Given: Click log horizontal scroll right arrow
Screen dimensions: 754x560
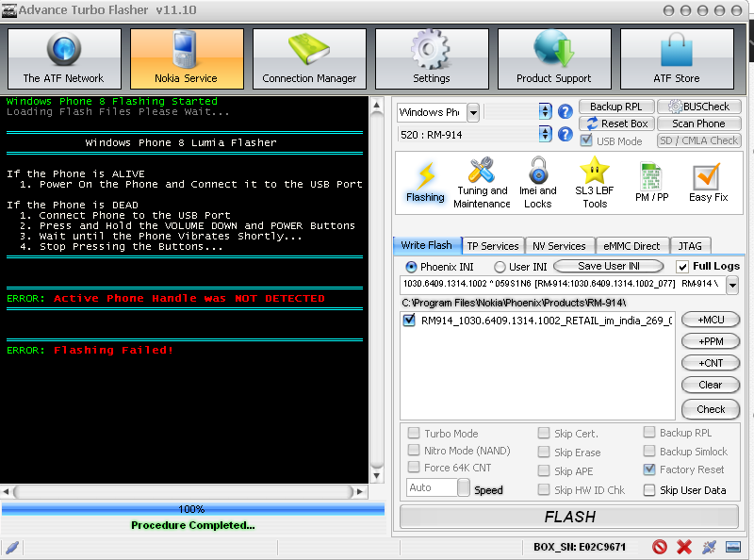Looking at the screenshot, I should click(360, 492).
